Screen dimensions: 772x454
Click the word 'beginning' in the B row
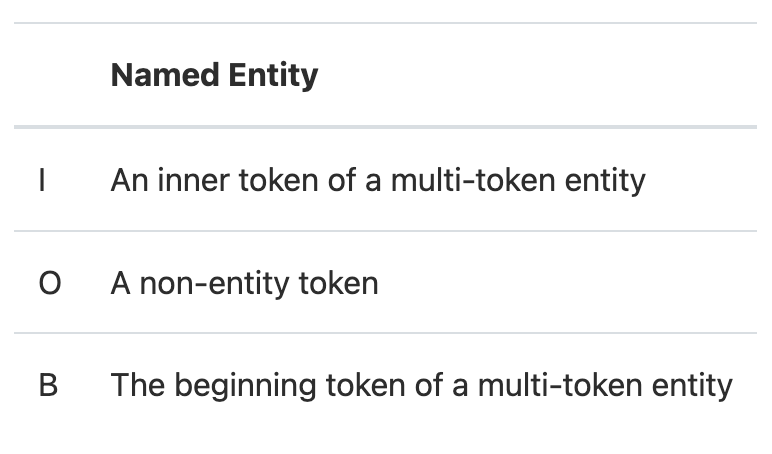246,386
